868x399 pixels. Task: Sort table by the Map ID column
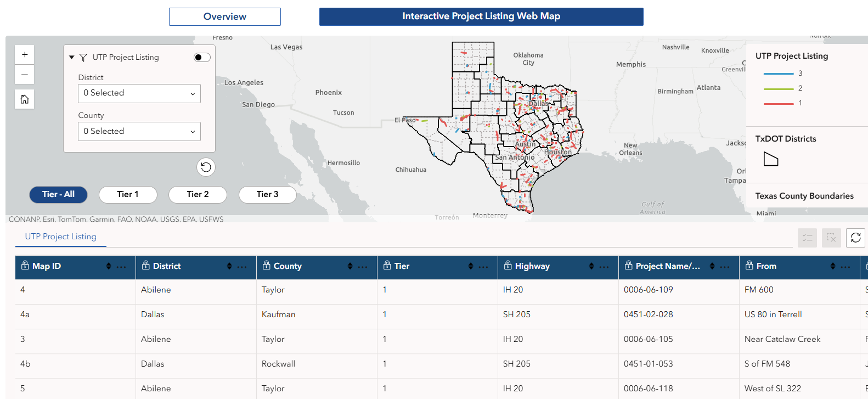109,266
